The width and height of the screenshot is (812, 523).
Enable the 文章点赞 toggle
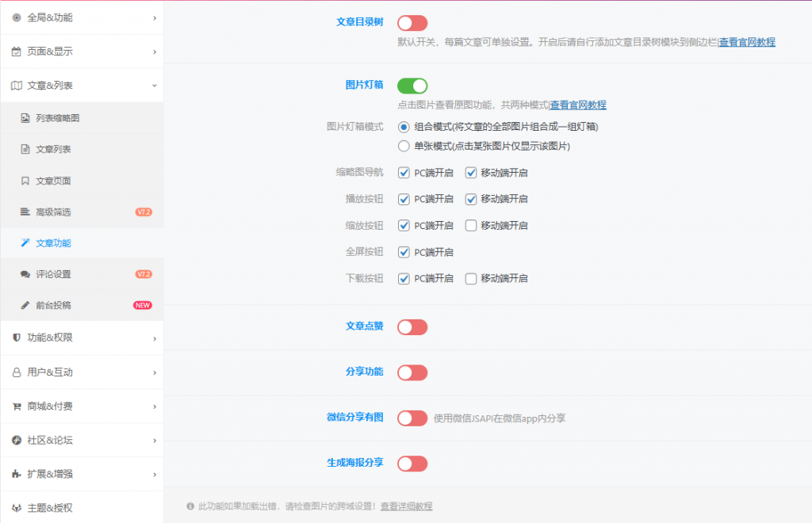(x=412, y=326)
